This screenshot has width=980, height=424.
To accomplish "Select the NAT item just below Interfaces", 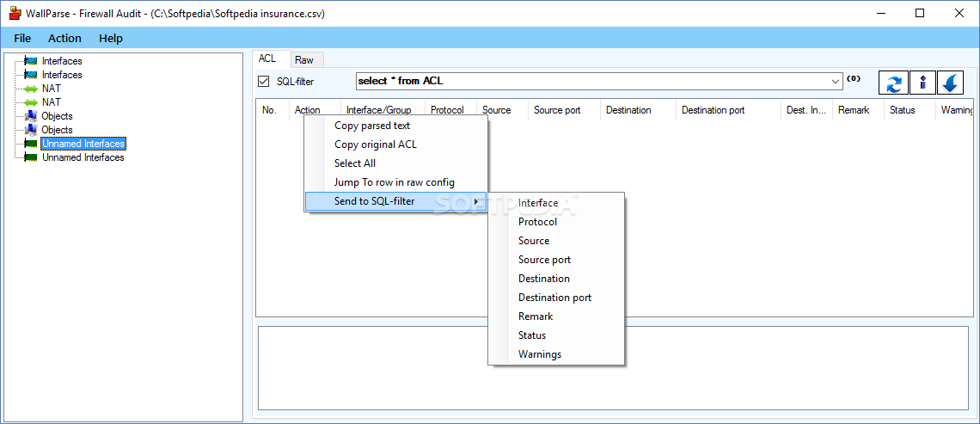I will [x=52, y=89].
